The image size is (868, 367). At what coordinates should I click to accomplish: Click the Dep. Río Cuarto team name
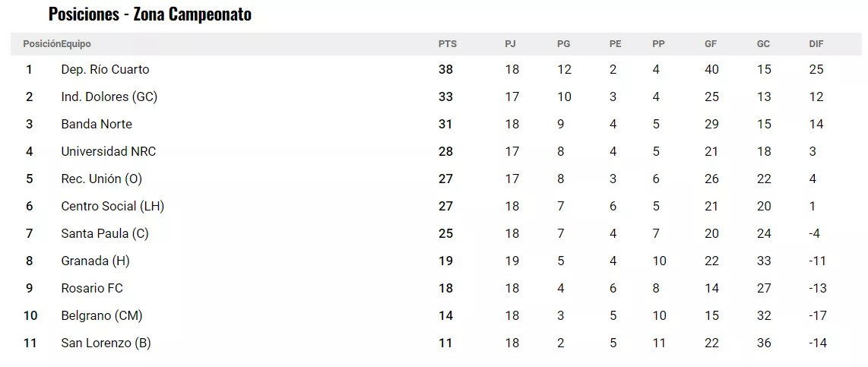coord(105,69)
